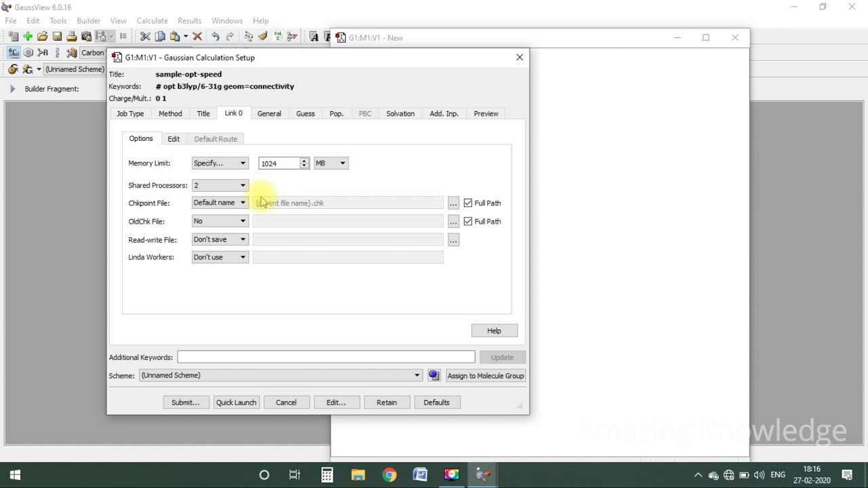This screenshot has width=868, height=488.
Task: Click the scheme icon next to Scheme dropdown
Action: 434,375
